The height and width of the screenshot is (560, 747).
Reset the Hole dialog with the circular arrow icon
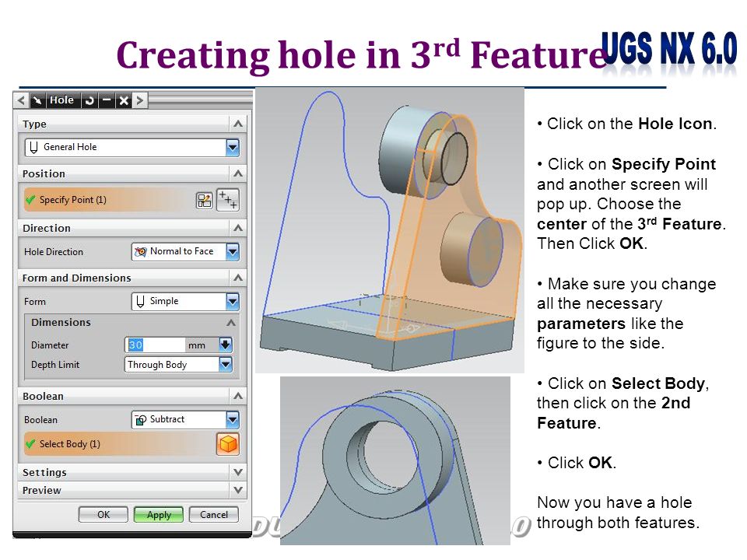coord(89,100)
